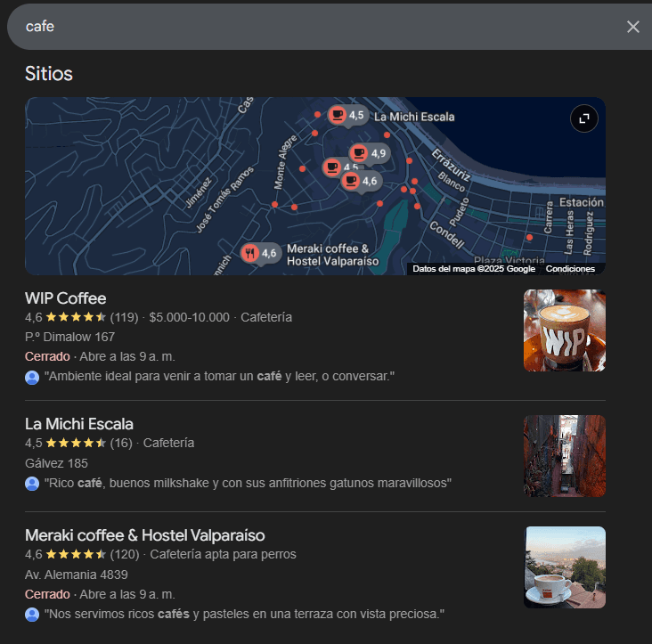Click the WIP Coffee star rating
652x644 pixels.
coord(76,317)
